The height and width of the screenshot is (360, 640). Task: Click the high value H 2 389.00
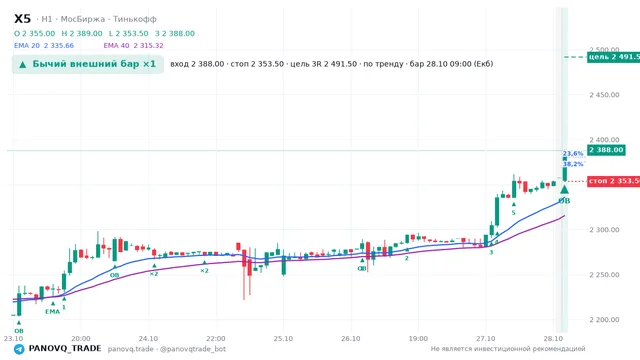[x=82, y=33]
